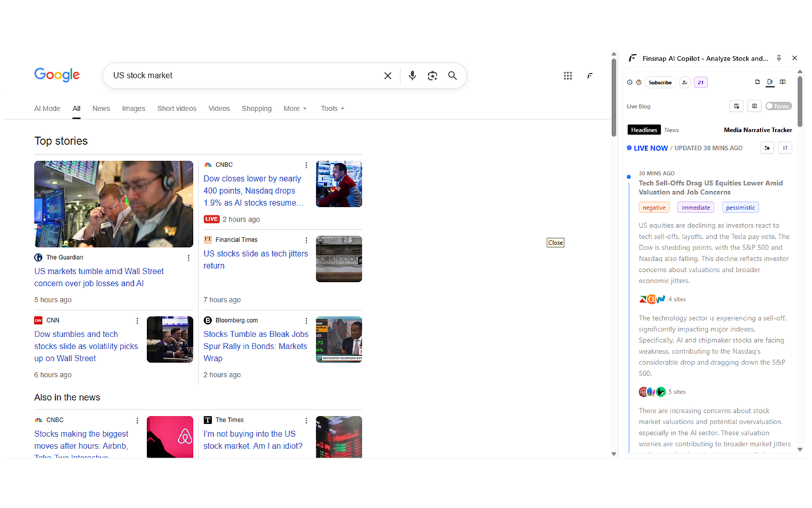Open more options for the CNN story
The image size is (812, 508).
click(x=137, y=321)
